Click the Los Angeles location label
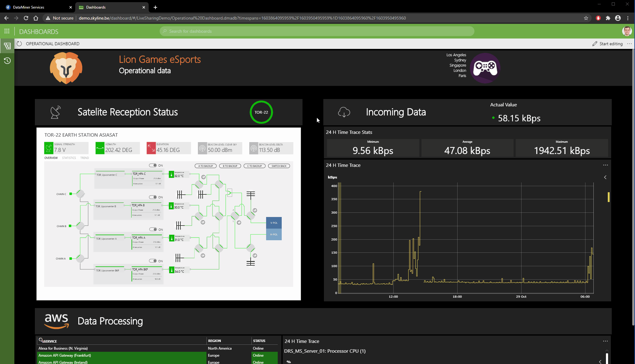This screenshot has height=364, width=635. tap(456, 55)
